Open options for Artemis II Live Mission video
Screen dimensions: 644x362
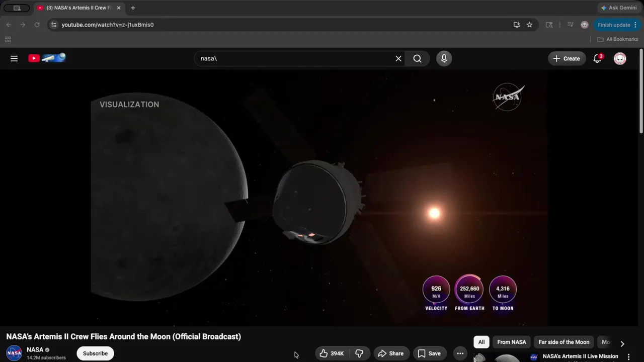point(628,356)
